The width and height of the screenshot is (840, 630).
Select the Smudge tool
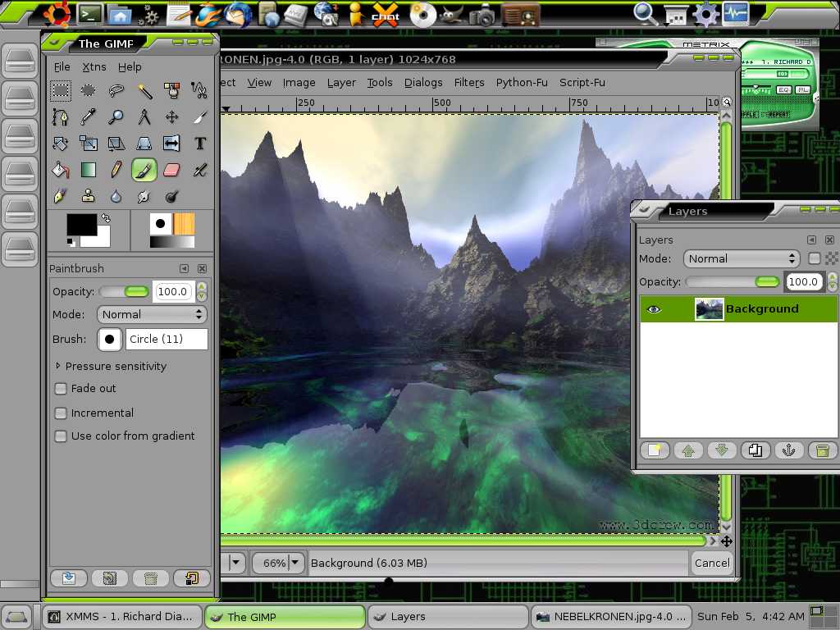pyautogui.click(x=144, y=197)
